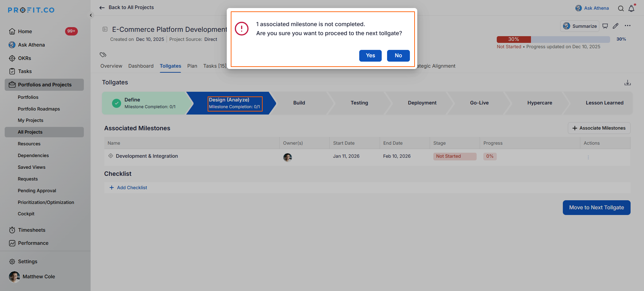Select All Projects in the sidebar
This screenshot has width=644, height=291.
pyautogui.click(x=44, y=132)
